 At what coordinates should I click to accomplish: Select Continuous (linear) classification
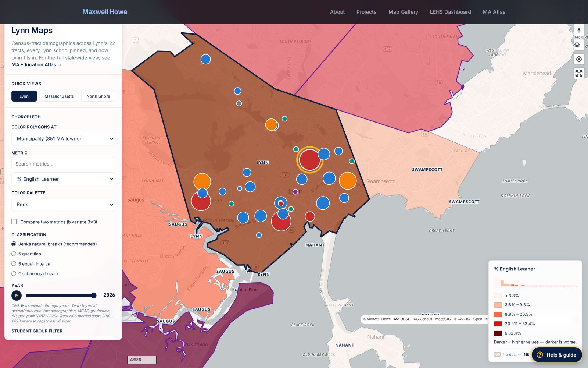(x=14, y=274)
